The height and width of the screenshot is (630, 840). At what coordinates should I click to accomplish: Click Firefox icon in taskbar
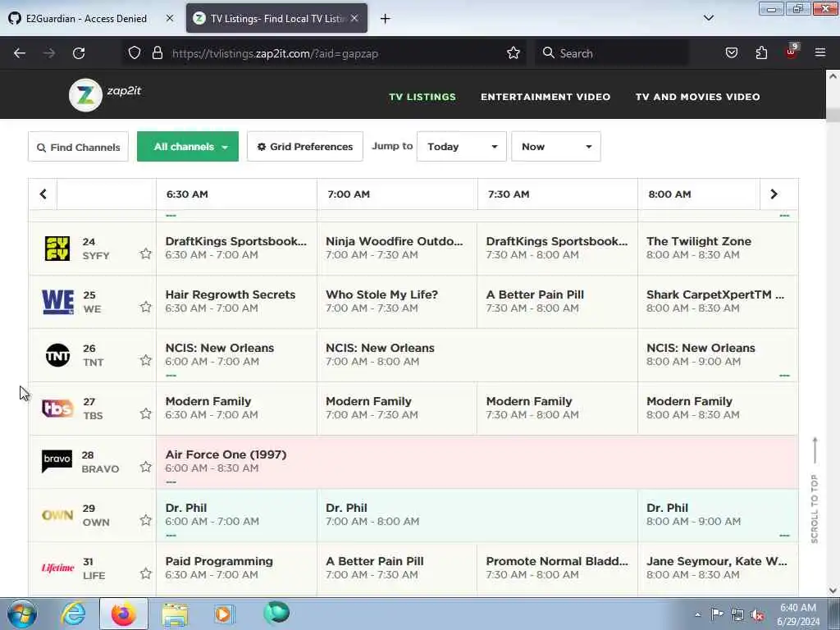124,614
